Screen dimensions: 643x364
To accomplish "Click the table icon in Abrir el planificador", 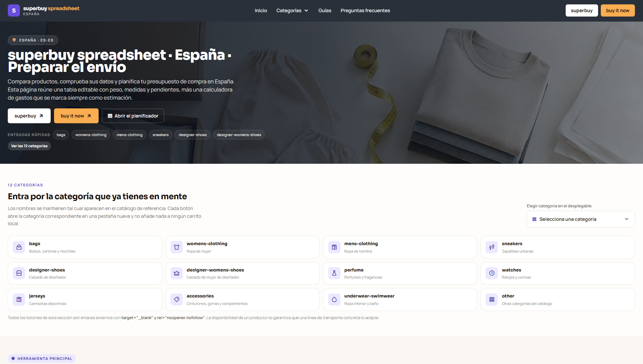I will 110,116.
